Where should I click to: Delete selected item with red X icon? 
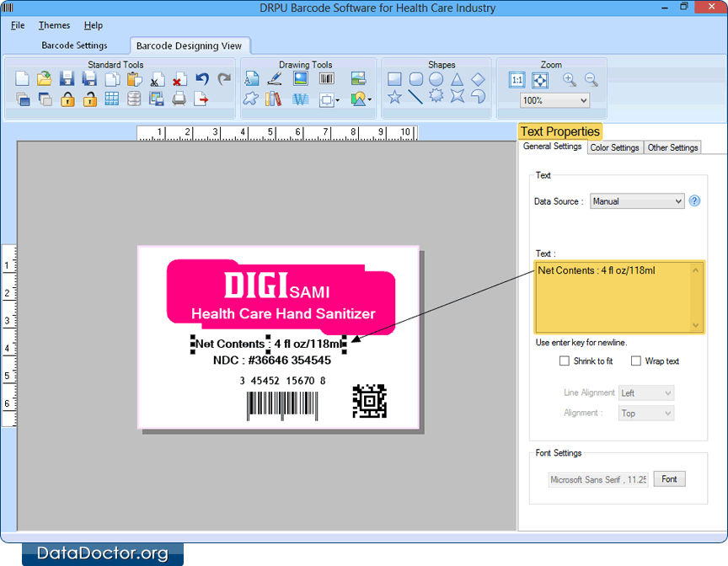click(x=179, y=79)
